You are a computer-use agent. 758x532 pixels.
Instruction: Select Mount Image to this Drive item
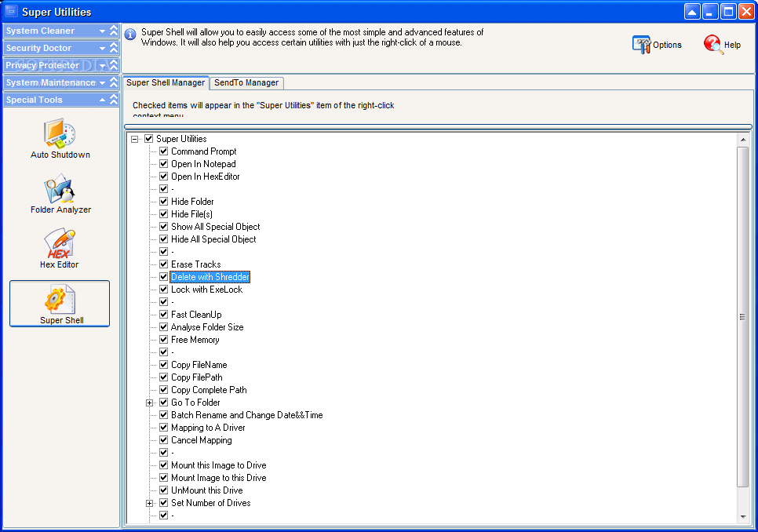[218, 478]
